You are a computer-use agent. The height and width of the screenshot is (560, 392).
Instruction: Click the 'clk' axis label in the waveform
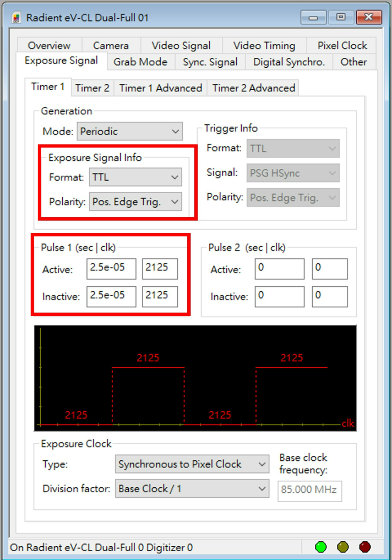pyautogui.click(x=348, y=423)
